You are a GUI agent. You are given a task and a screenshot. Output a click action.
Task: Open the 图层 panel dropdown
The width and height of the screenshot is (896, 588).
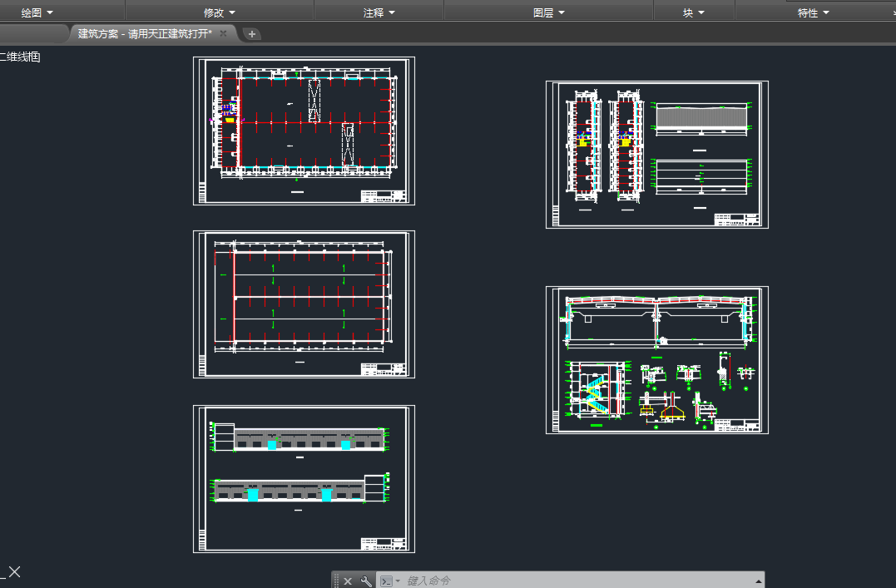[549, 12]
